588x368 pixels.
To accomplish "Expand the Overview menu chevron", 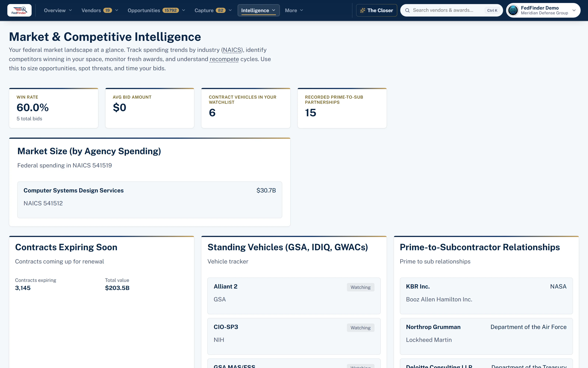I will pyautogui.click(x=70, y=10).
